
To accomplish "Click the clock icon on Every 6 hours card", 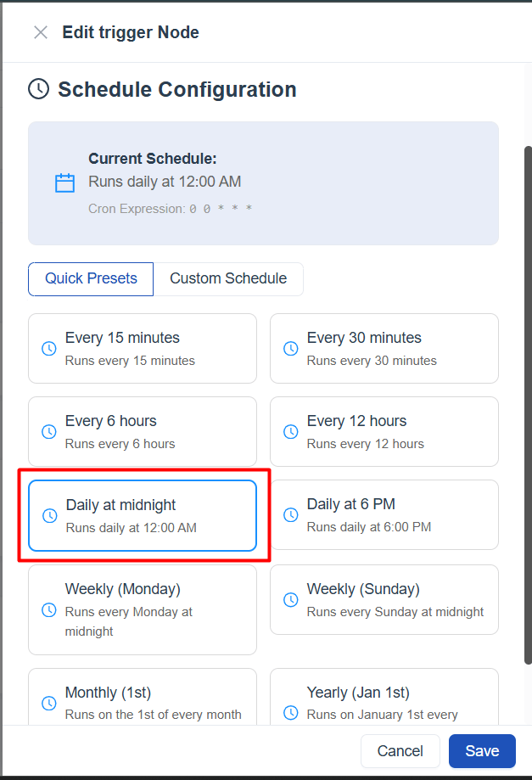I will (x=48, y=431).
